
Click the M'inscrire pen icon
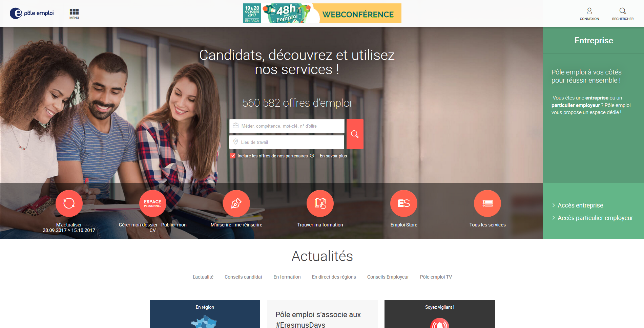(236, 203)
